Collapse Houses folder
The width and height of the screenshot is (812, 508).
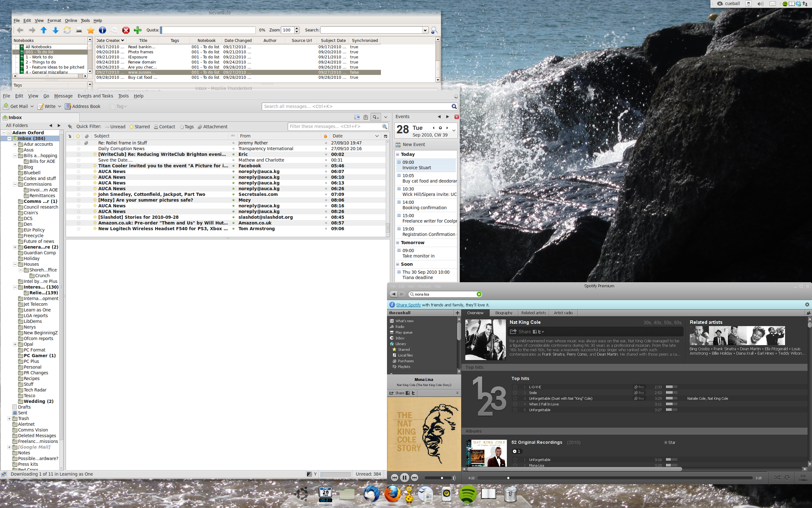point(15,264)
